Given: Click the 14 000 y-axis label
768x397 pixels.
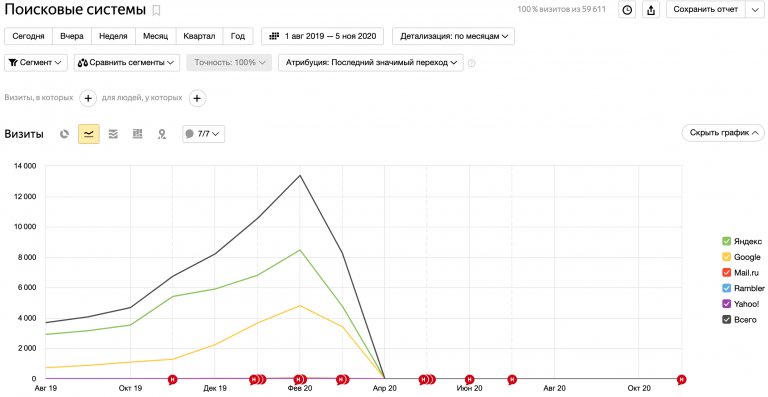Looking at the screenshot, I should (x=26, y=166).
